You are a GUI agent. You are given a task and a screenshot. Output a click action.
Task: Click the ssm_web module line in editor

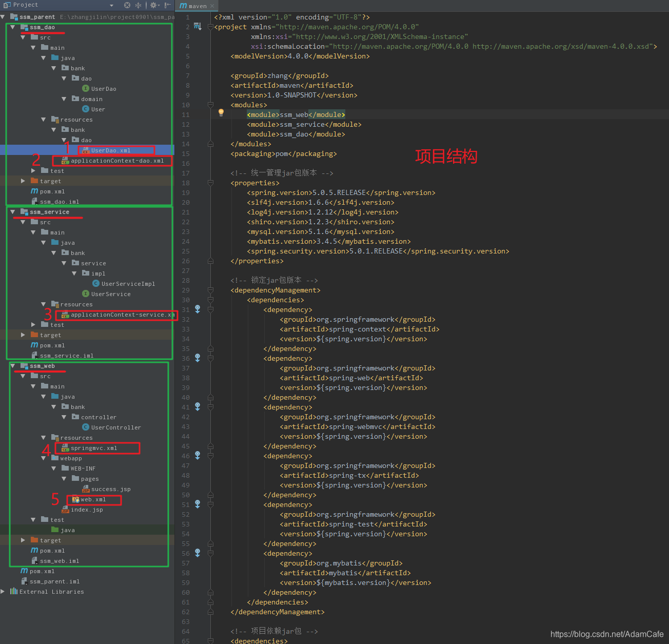coord(296,114)
